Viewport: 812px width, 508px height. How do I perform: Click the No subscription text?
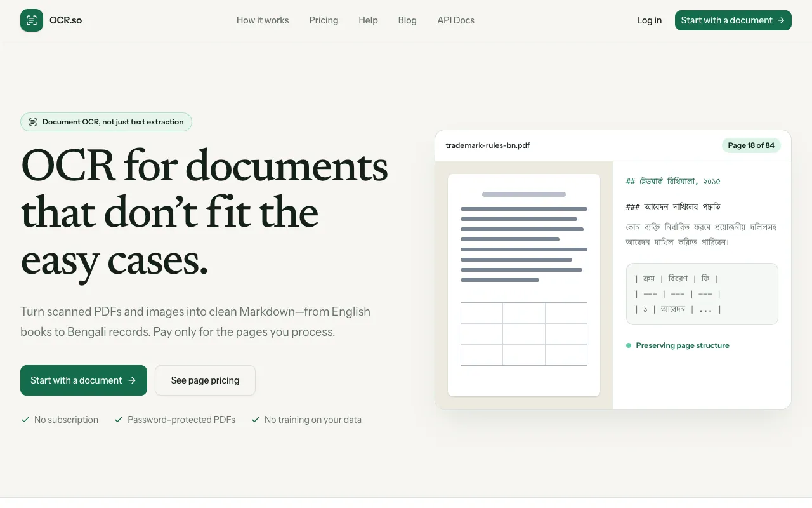pos(66,420)
